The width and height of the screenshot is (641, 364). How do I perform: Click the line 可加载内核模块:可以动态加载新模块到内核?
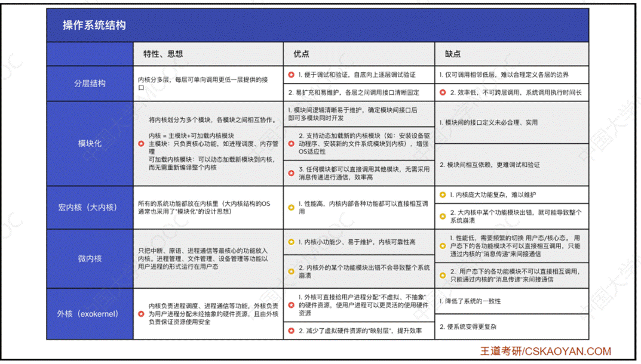(x=211, y=164)
